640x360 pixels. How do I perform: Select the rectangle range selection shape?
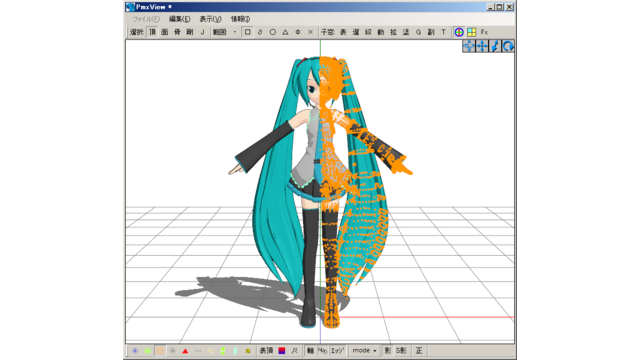(x=247, y=32)
